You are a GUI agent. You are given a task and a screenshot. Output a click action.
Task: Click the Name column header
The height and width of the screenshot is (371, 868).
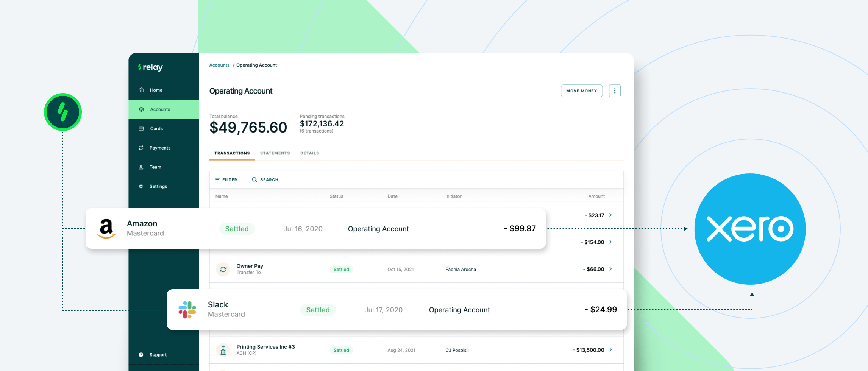[x=222, y=196]
